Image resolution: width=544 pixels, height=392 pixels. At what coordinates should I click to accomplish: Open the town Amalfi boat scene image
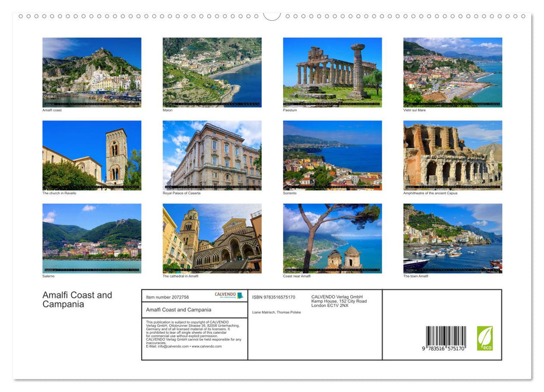click(x=453, y=238)
